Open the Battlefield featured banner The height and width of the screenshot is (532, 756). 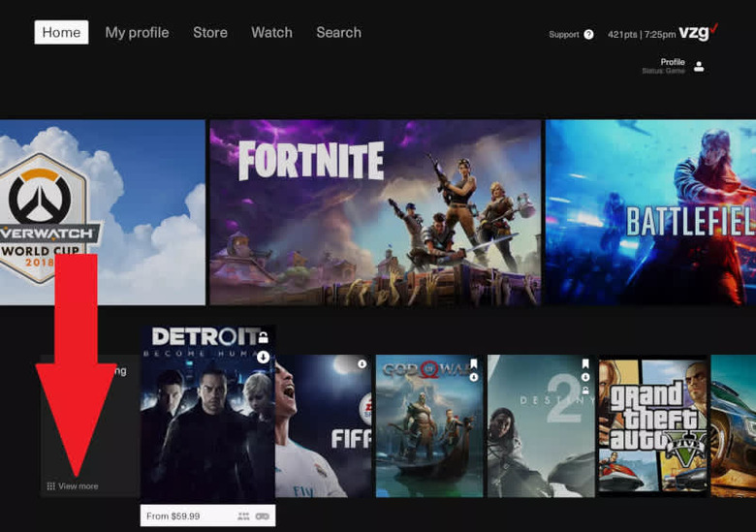point(651,212)
